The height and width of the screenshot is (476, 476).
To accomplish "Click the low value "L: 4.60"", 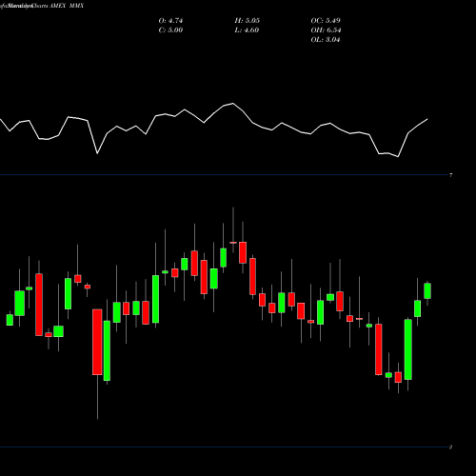I will click(x=247, y=30).
